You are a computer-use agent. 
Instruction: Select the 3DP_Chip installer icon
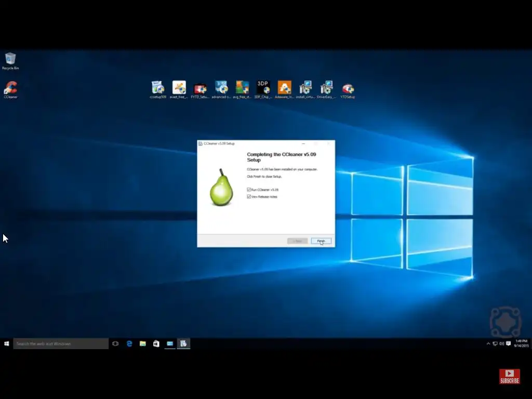pos(263,89)
